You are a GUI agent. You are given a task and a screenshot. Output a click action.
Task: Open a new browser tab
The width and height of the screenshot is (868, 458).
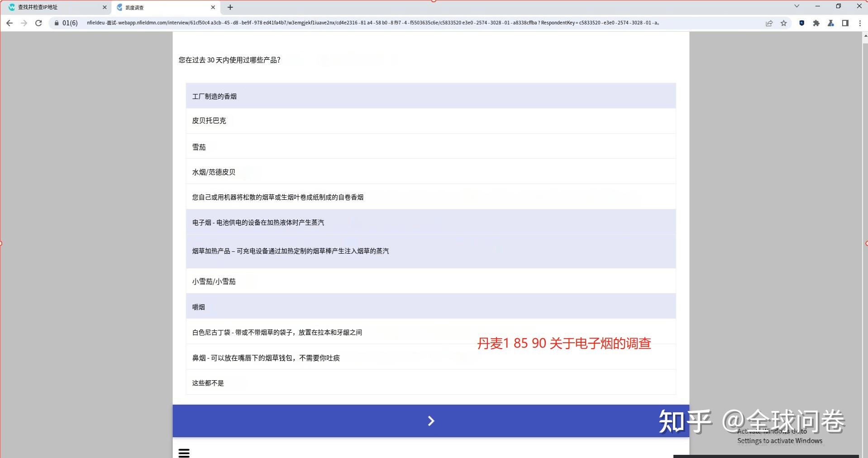pyautogui.click(x=230, y=7)
